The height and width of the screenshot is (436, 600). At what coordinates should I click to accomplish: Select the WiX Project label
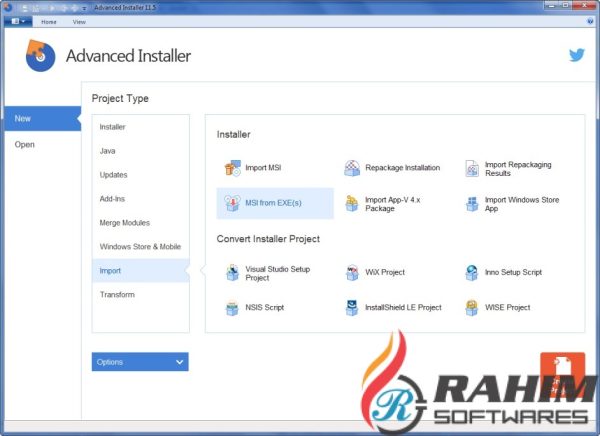(x=385, y=272)
